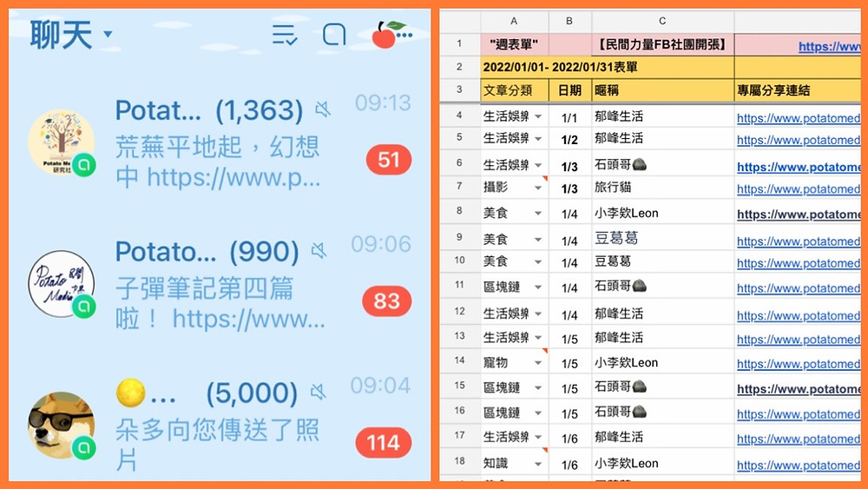Open the https link in row 1
Screen dimensions: 868x489
(829, 46)
